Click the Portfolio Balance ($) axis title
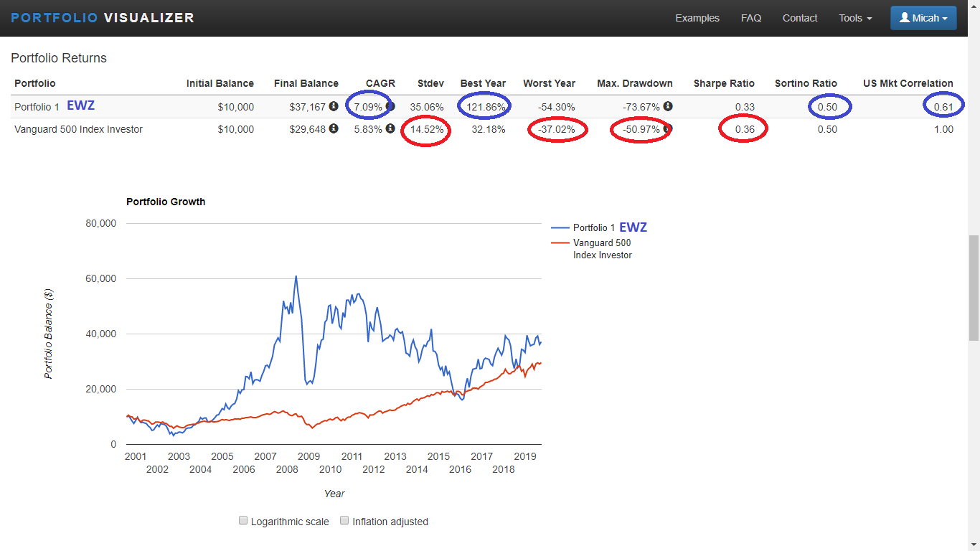 click(x=48, y=334)
